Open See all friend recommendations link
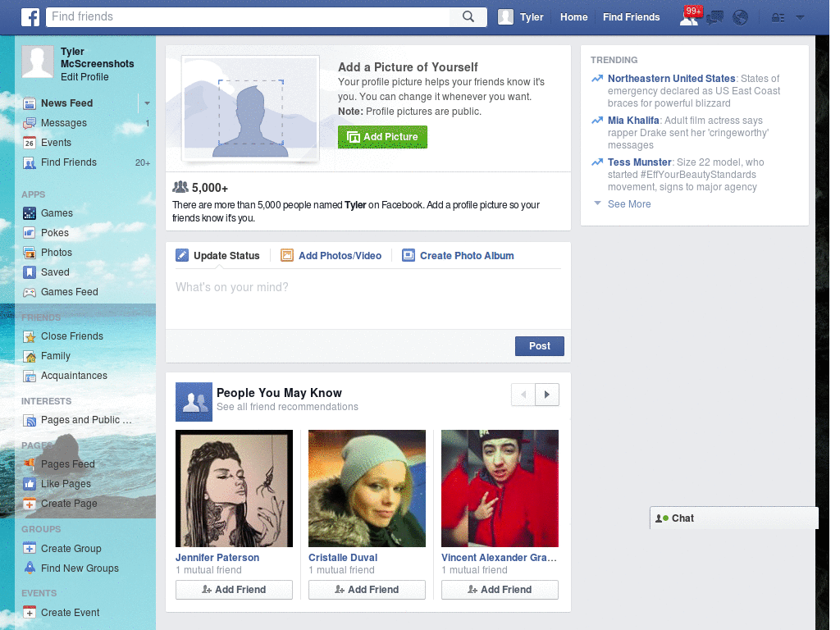 pos(287,407)
